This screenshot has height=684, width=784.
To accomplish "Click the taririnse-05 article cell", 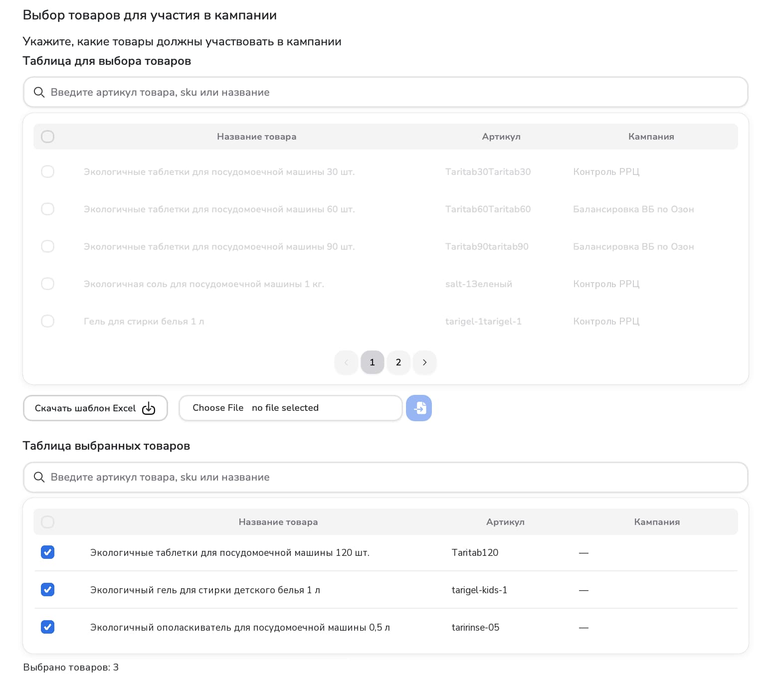I will [x=475, y=627].
